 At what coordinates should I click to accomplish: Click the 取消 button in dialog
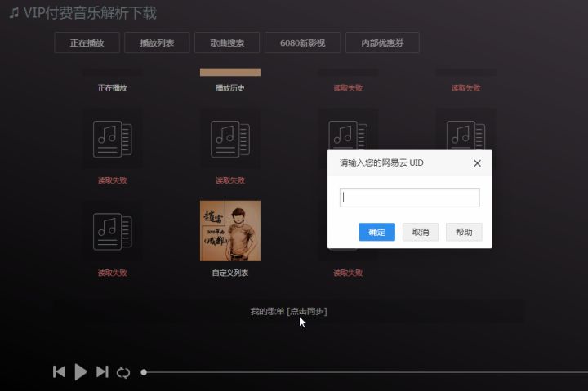coord(421,232)
